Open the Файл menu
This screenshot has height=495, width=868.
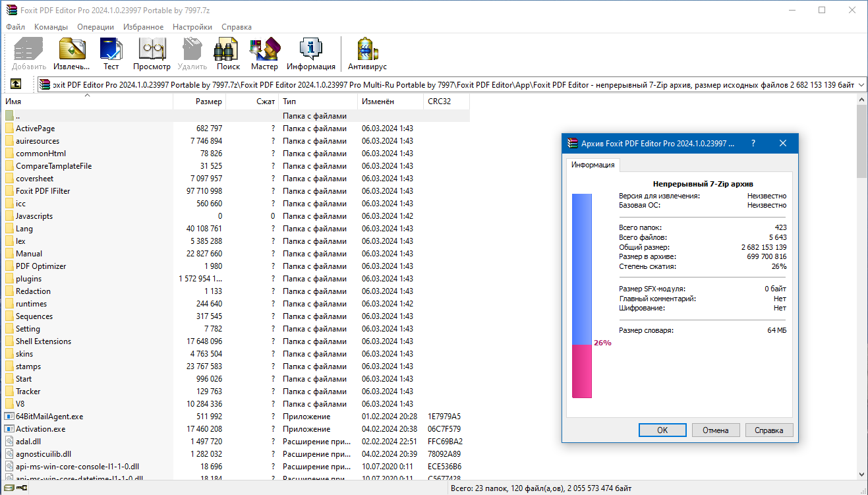point(16,27)
